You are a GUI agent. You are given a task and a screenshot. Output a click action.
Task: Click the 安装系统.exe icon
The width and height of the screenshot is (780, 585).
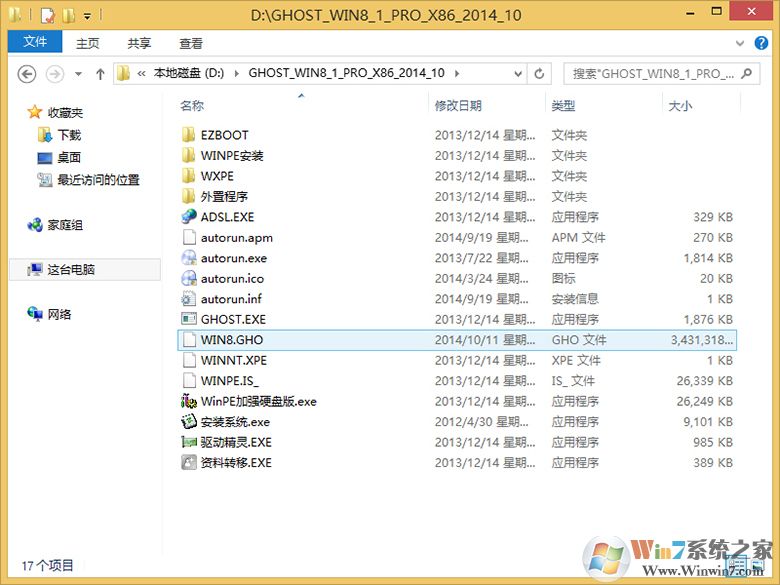189,422
